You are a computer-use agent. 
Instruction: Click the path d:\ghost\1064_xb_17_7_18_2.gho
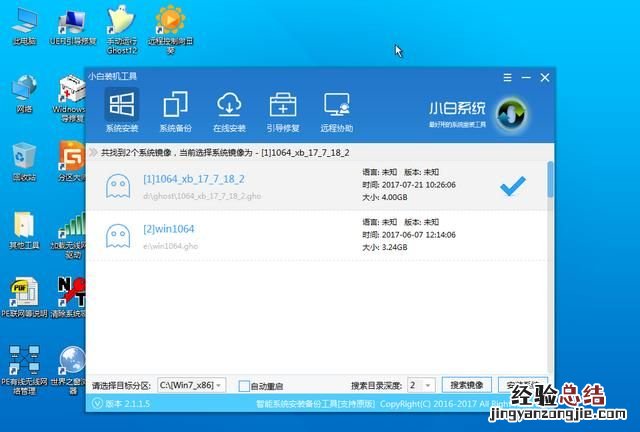[202, 196]
